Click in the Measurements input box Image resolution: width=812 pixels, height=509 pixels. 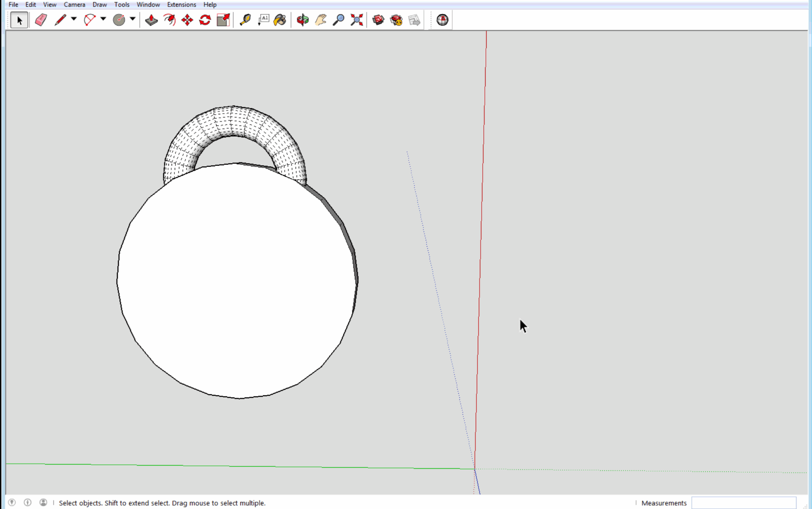point(743,503)
